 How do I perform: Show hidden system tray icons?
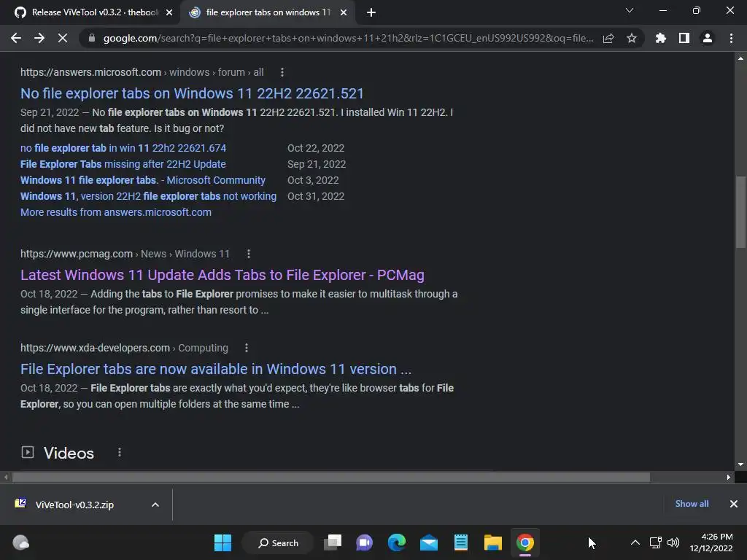(x=635, y=542)
